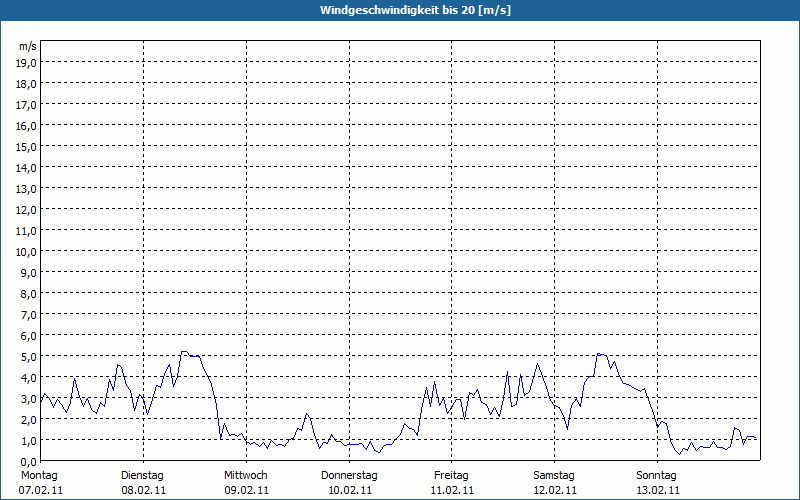Click the 12,0 y-axis label
This screenshot has width=800, height=500.
26,210
